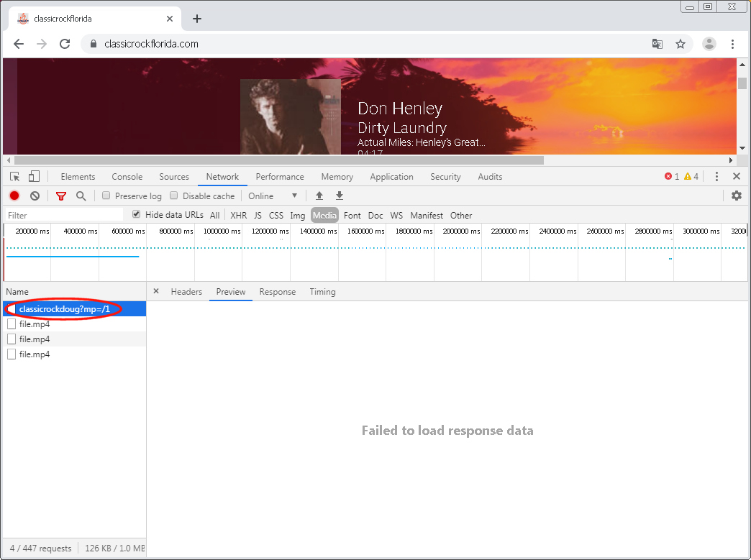
Task: Open the translate page icon
Action: coord(657,44)
